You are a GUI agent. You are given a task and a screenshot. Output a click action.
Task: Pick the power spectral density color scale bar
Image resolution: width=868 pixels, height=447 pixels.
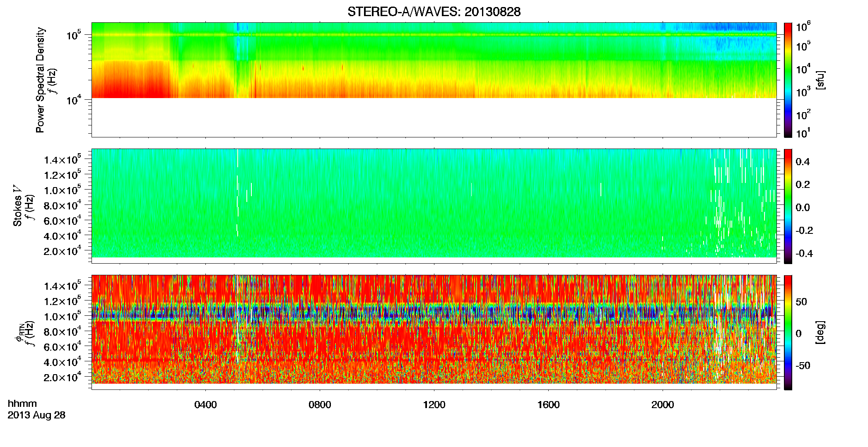pyautogui.click(x=788, y=80)
